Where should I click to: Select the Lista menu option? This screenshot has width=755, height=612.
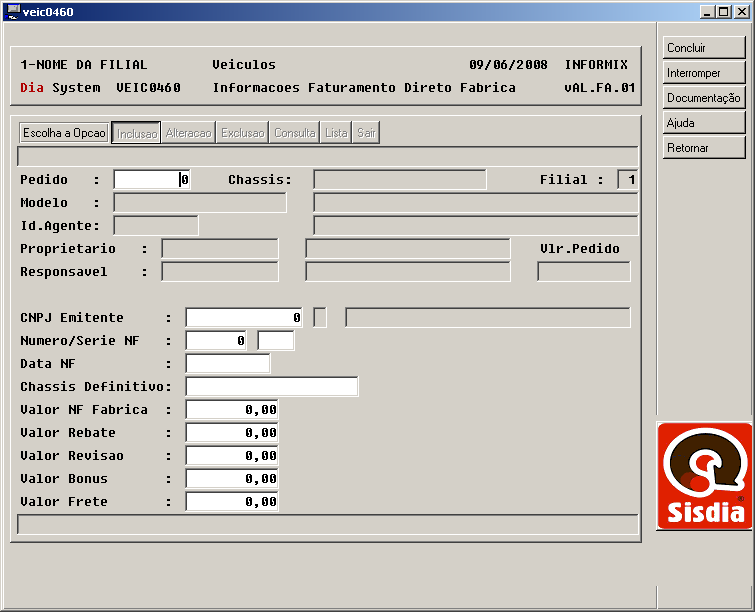(x=336, y=133)
